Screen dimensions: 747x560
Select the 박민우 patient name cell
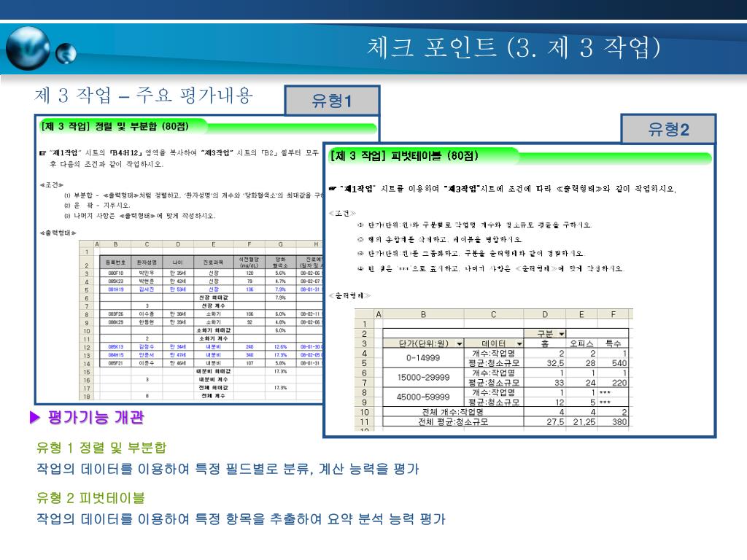[147, 273]
